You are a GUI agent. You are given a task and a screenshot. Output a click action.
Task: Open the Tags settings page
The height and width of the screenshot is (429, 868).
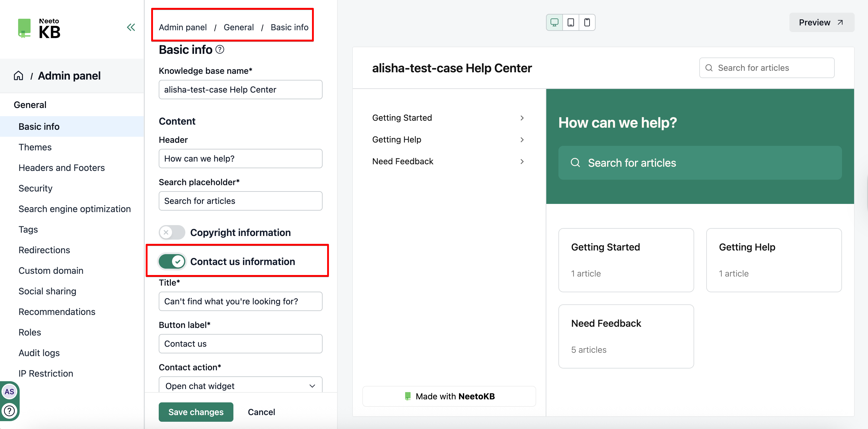(28, 229)
